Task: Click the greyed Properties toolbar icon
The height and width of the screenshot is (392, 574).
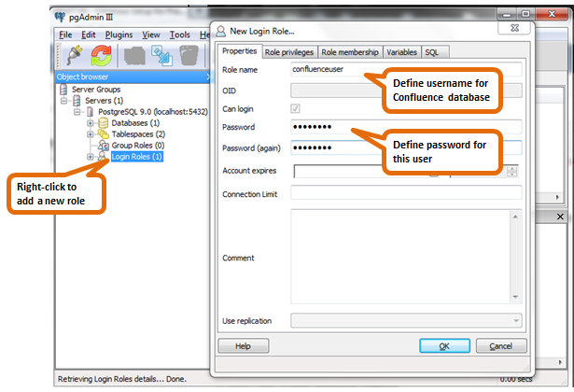Action: 134,56
